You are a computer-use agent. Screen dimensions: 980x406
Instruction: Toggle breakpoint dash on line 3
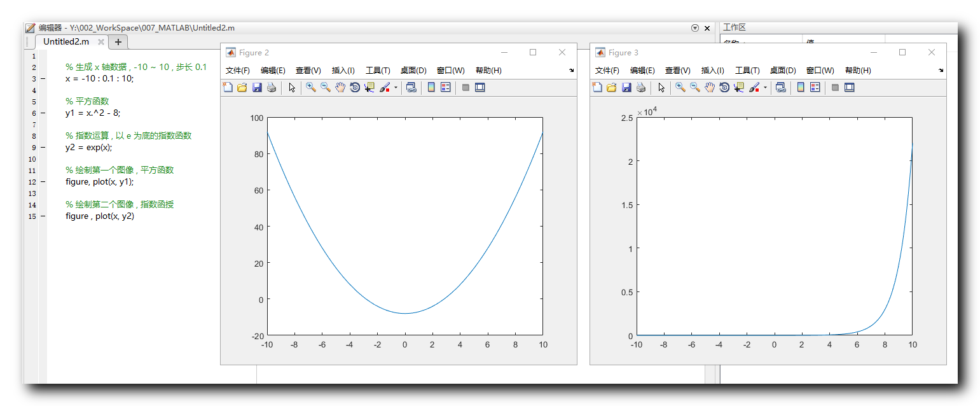(x=43, y=79)
